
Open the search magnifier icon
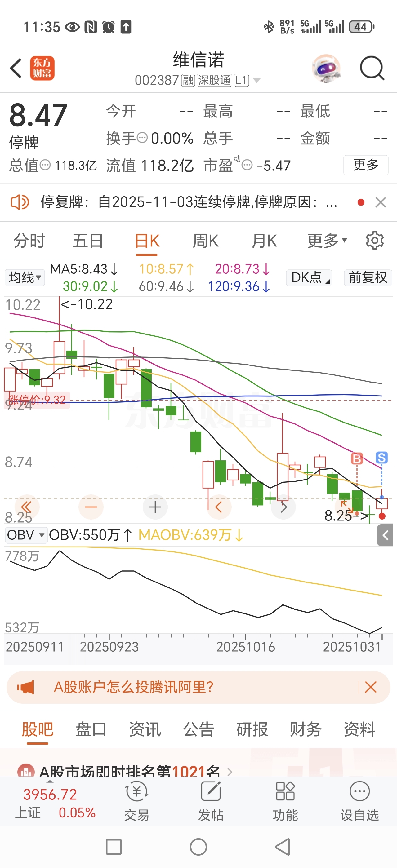[x=372, y=68]
